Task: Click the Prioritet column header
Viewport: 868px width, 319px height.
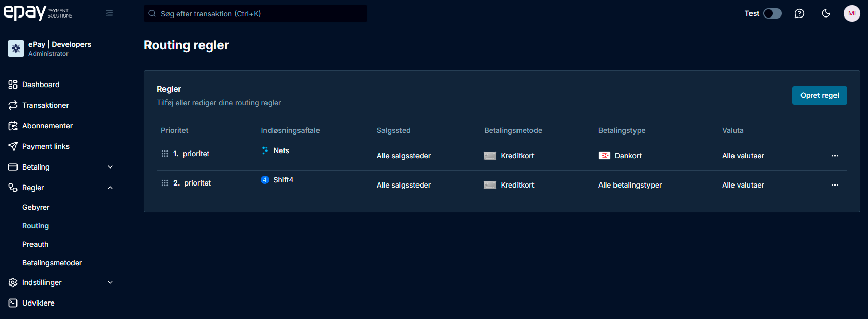Action: click(175, 130)
